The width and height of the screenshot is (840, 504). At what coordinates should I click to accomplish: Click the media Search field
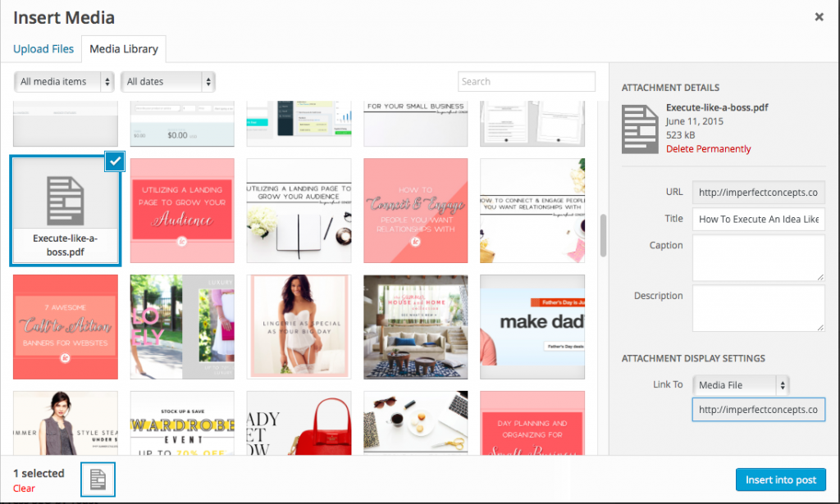tap(526, 81)
